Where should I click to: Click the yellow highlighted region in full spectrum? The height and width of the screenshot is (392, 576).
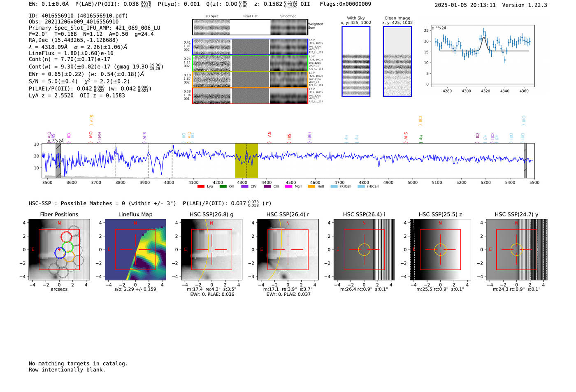pyautogui.click(x=246, y=160)
